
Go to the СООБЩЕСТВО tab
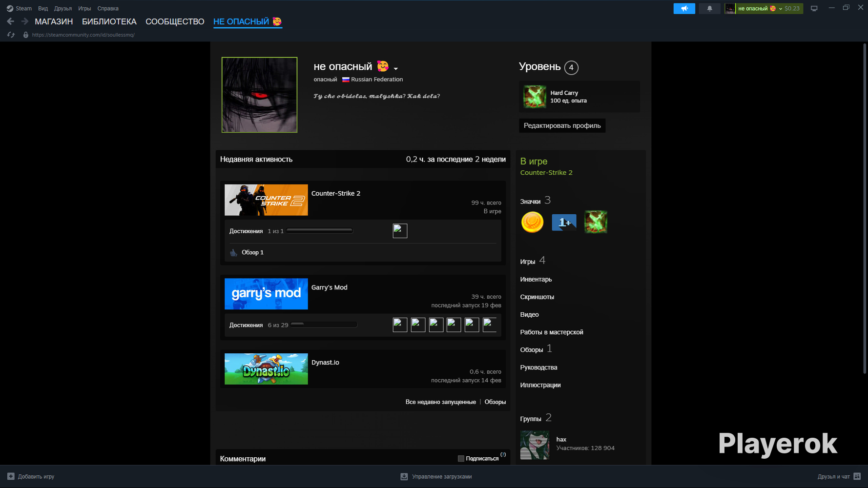tap(175, 21)
